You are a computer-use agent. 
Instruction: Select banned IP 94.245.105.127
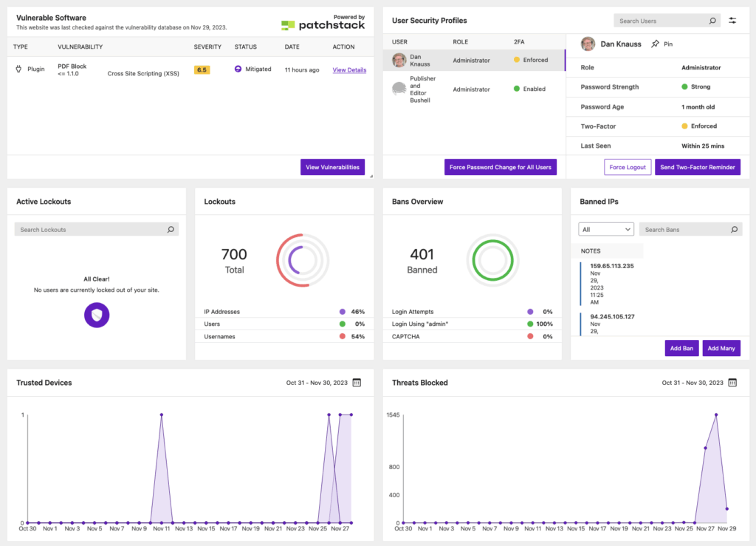pos(612,317)
